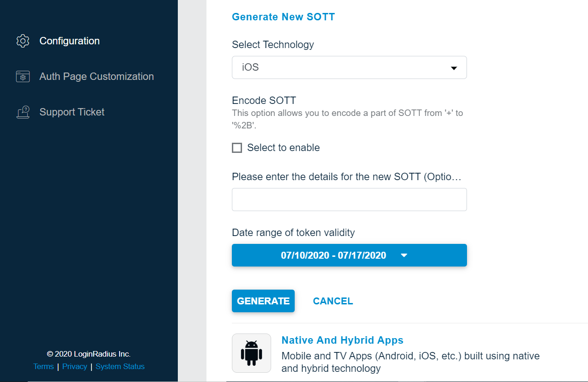Check the System Status page

[x=120, y=366]
